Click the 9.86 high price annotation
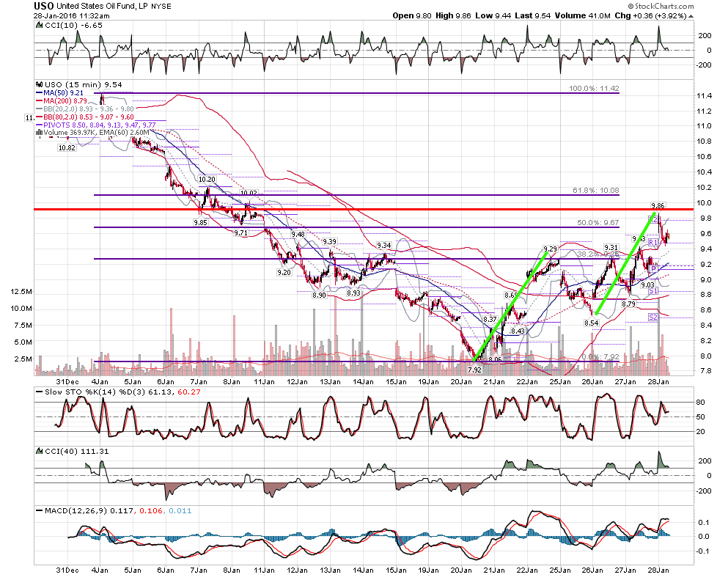The width and height of the screenshot is (728, 580). click(x=658, y=205)
